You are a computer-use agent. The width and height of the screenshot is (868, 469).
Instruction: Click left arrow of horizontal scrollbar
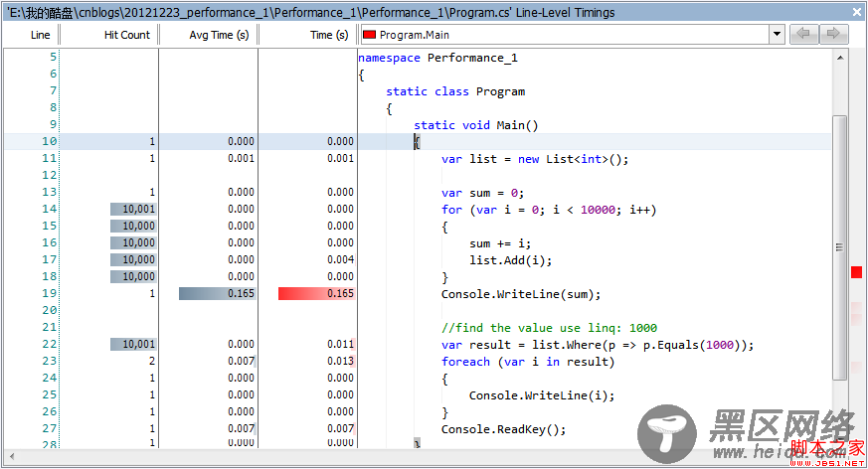(x=12, y=457)
